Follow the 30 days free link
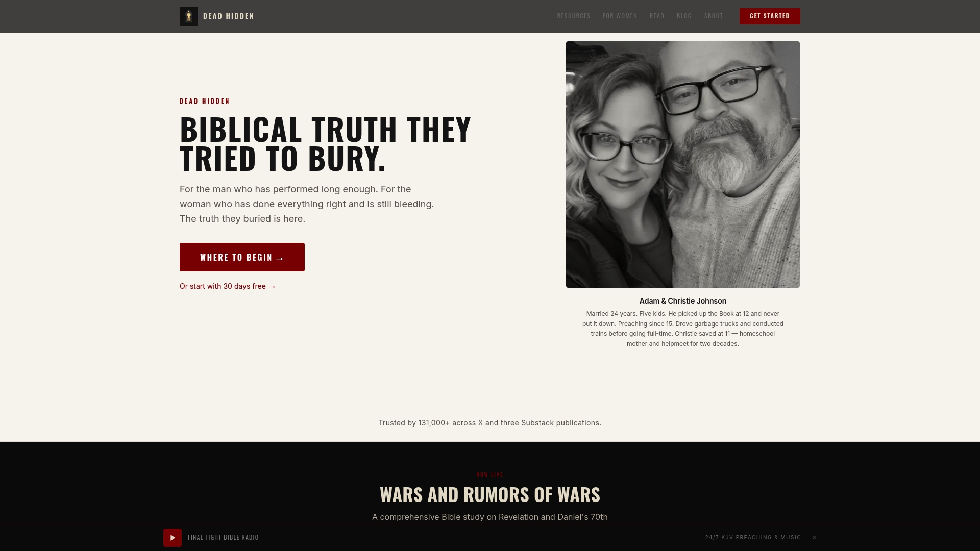The height and width of the screenshot is (551, 980). point(228,286)
